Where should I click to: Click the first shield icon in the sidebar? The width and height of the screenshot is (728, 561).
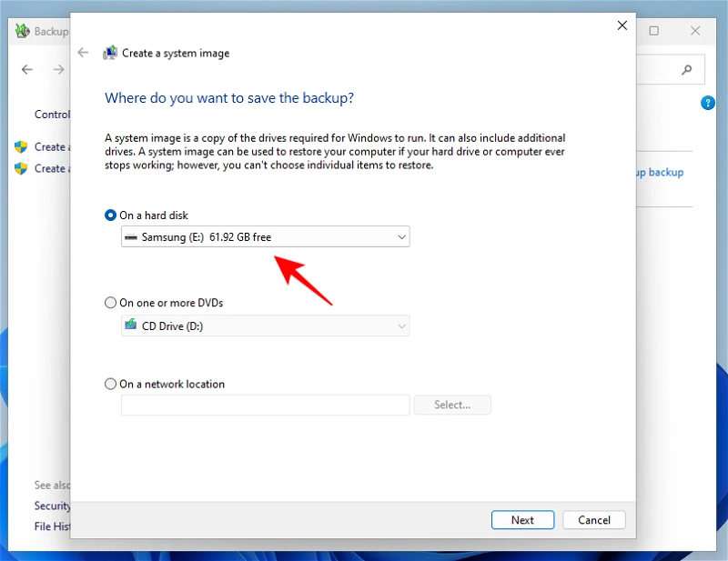21,146
